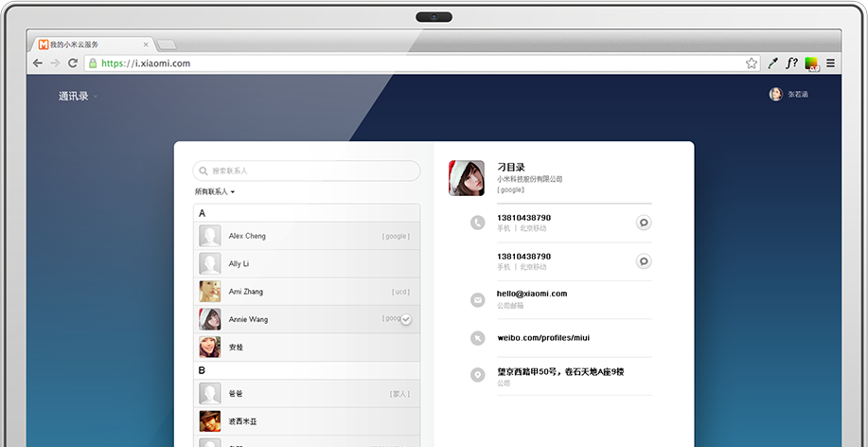This screenshot has width=868, height=447.
Task: Select the 波西米亚 contact
Action: (x=307, y=421)
